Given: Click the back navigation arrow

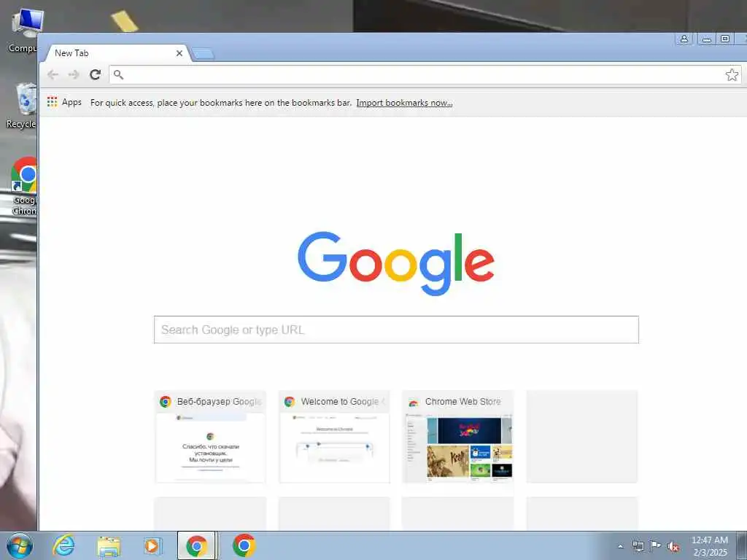Looking at the screenshot, I should [x=53, y=74].
